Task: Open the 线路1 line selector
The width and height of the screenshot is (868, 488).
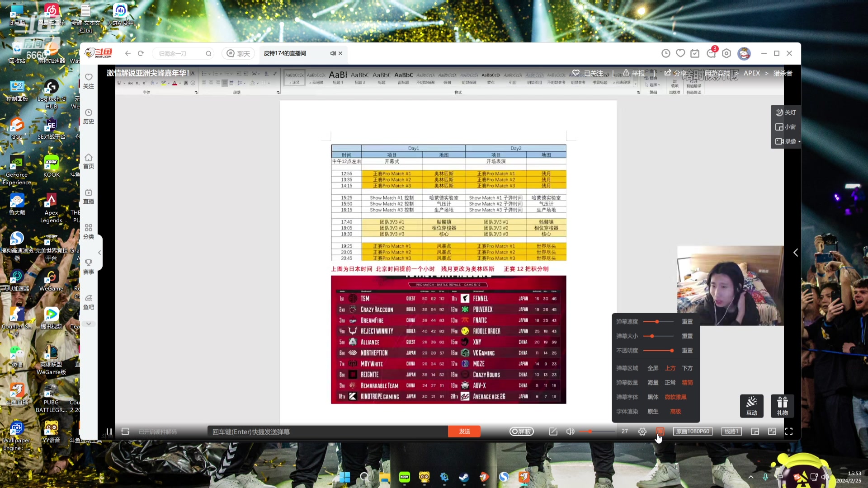Action: click(x=731, y=432)
